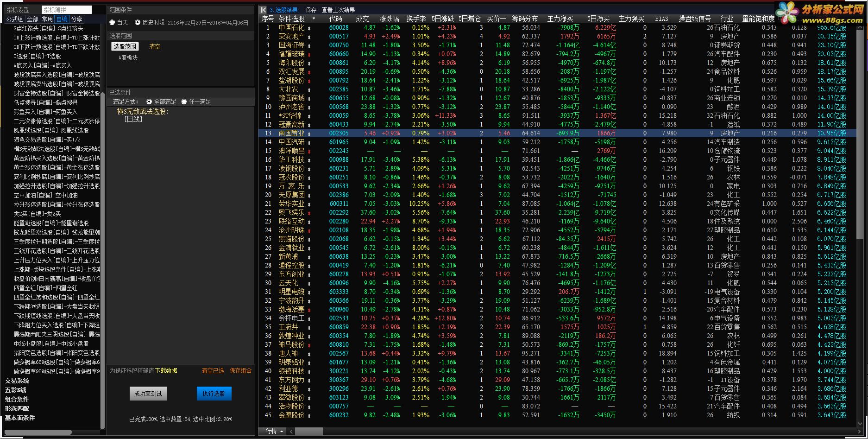Click the 成功率测试 button

click(x=148, y=394)
